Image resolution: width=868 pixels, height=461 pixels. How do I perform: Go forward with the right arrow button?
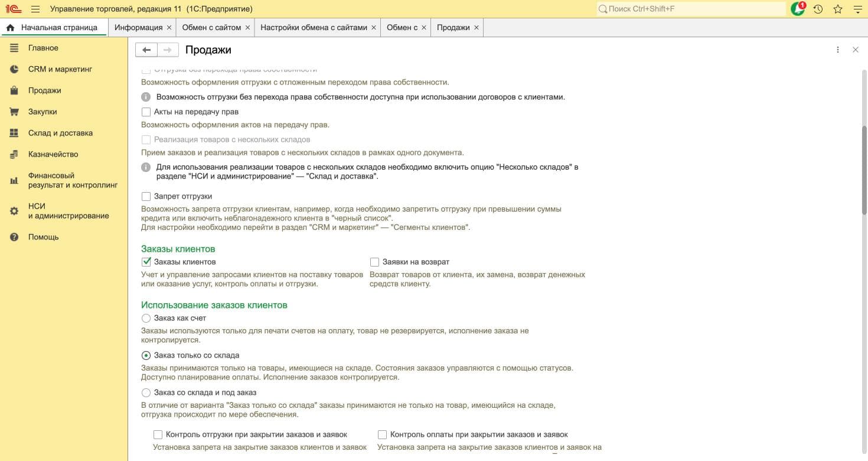tap(168, 50)
